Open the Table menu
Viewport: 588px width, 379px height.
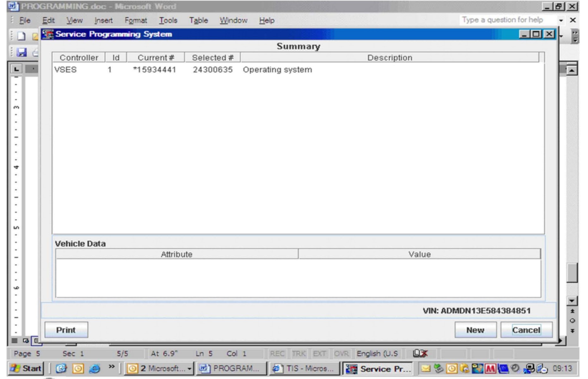click(198, 21)
